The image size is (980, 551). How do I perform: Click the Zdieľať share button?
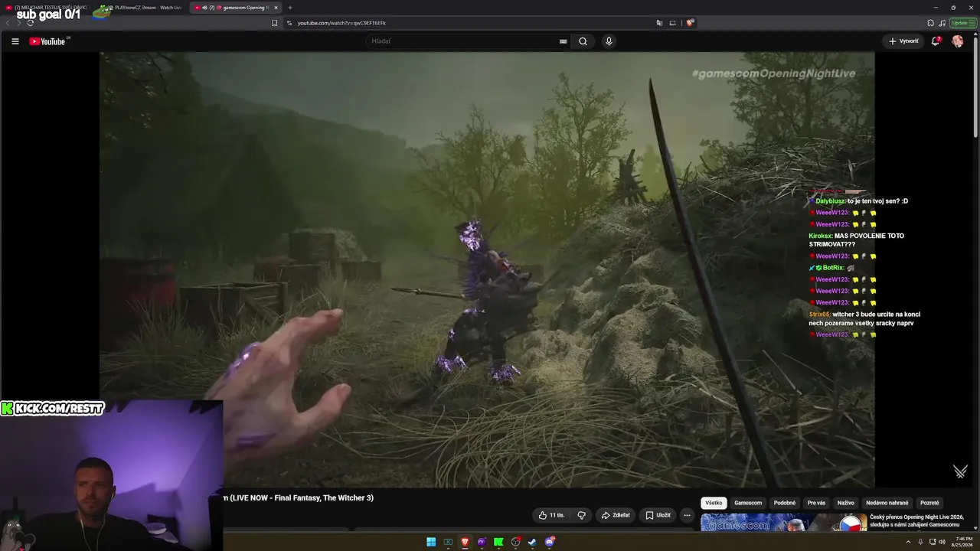(x=615, y=515)
